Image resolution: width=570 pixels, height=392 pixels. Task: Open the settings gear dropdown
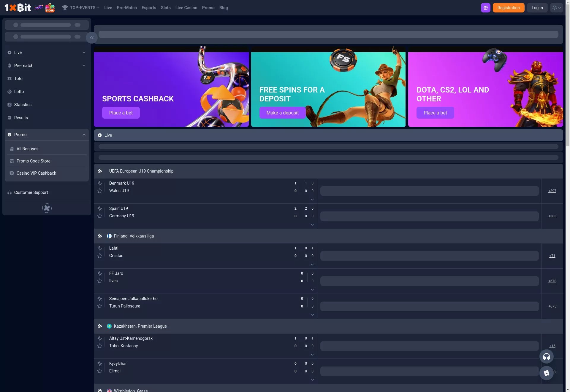[557, 8]
